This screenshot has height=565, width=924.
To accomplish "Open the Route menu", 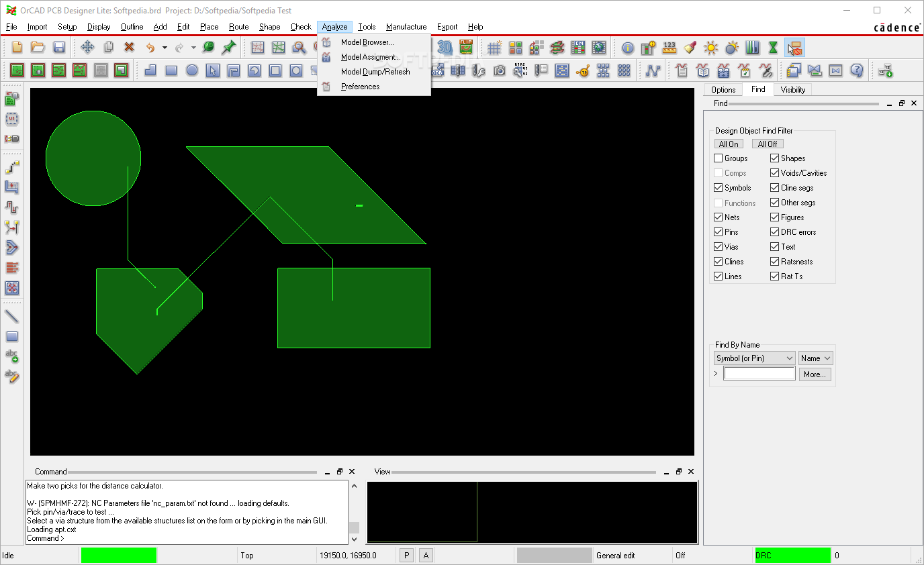I will pos(238,27).
